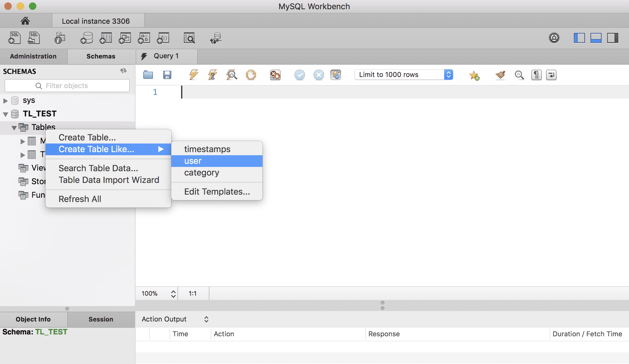
Task: Save the script using the floppy disk icon
Action: tap(167, 75)
